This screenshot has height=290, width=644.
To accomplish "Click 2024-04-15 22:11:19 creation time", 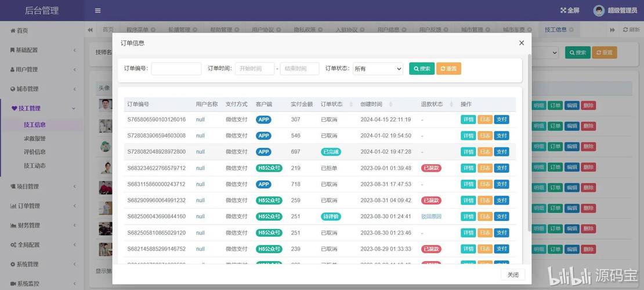I will coord(386,119).
